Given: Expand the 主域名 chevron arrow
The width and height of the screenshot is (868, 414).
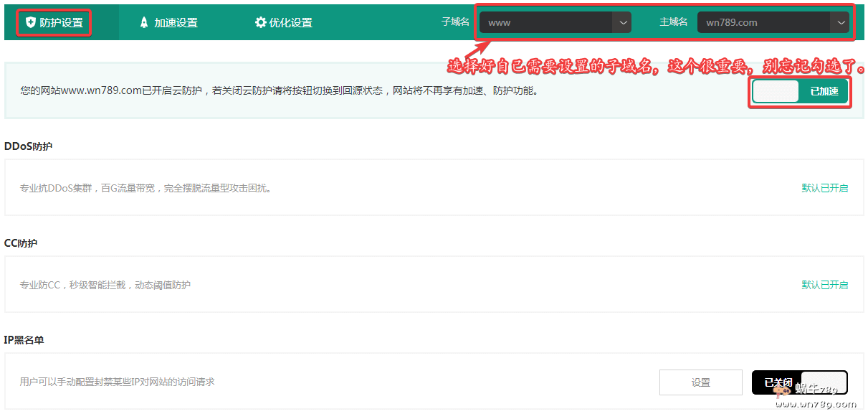Looking at the screenshot, I should 840,22.
